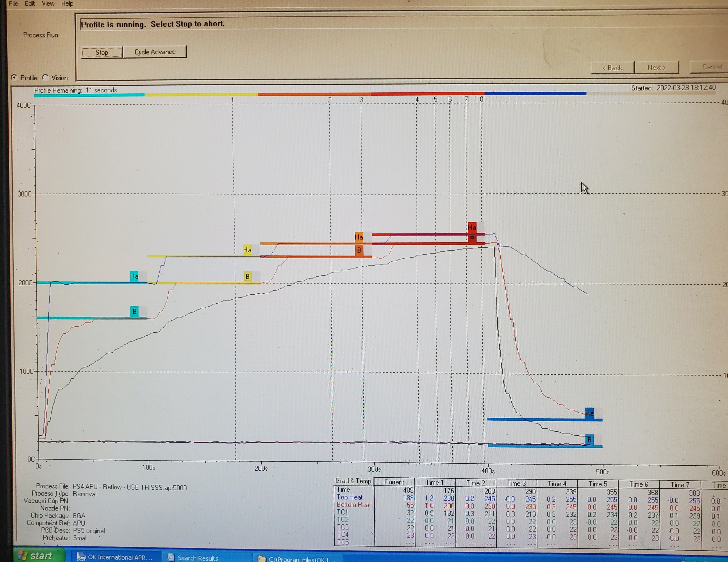Select the Vision radio button
Screen dimensions: 728x562
[45, 77]
